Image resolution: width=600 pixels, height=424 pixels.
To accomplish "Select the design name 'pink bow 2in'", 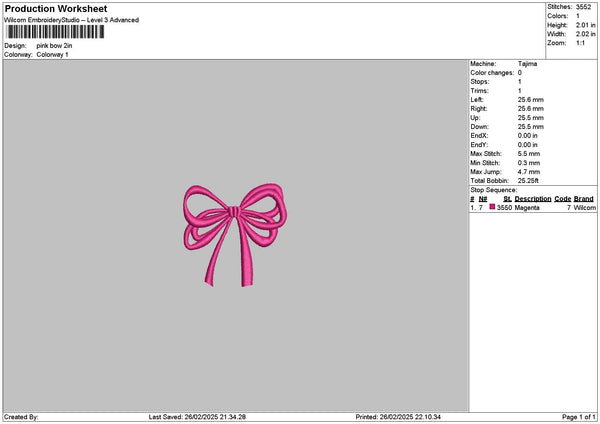I will pyautogui.click(x=54, y=46).
